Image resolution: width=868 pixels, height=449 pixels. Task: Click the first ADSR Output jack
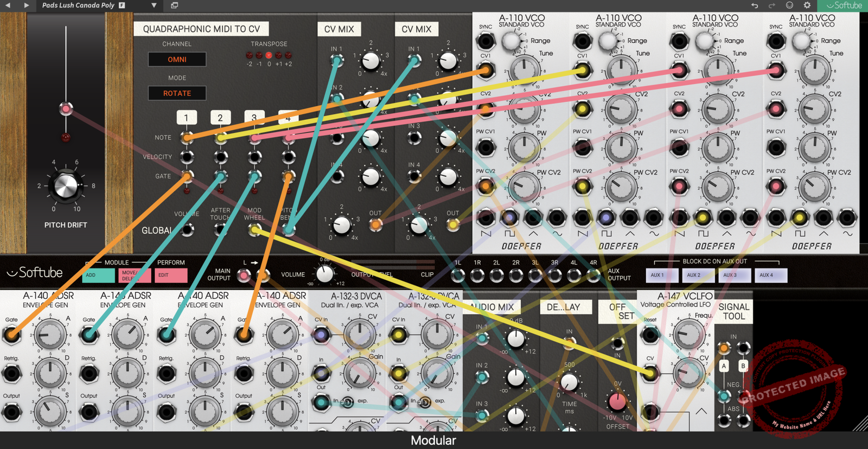(11, 412)
